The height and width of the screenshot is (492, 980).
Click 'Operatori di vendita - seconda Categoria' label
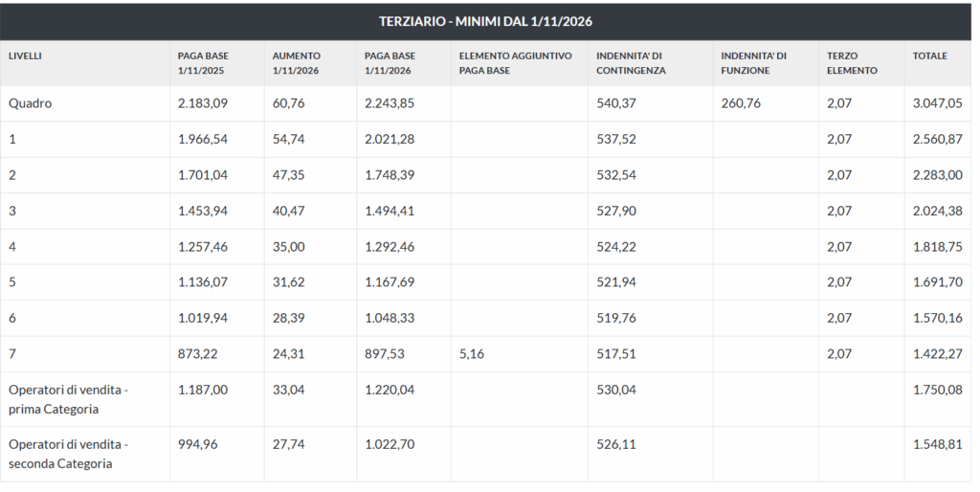tap(68, 454)
